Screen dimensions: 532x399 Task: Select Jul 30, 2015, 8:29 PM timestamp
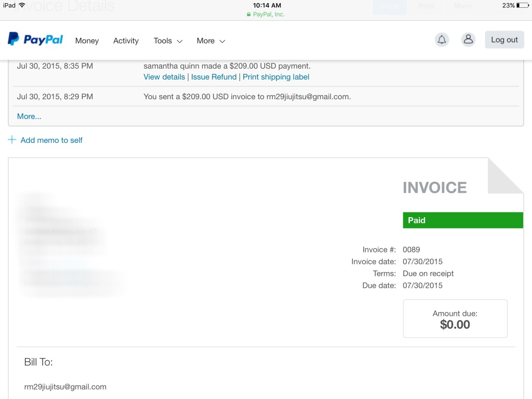pyautogui.click(x=55, y=97)
